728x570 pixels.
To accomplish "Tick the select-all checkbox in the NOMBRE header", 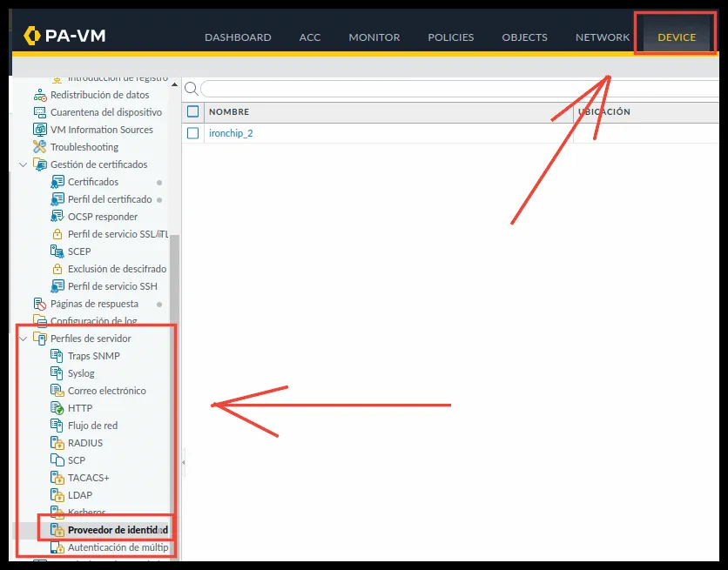I will (192, 111).
